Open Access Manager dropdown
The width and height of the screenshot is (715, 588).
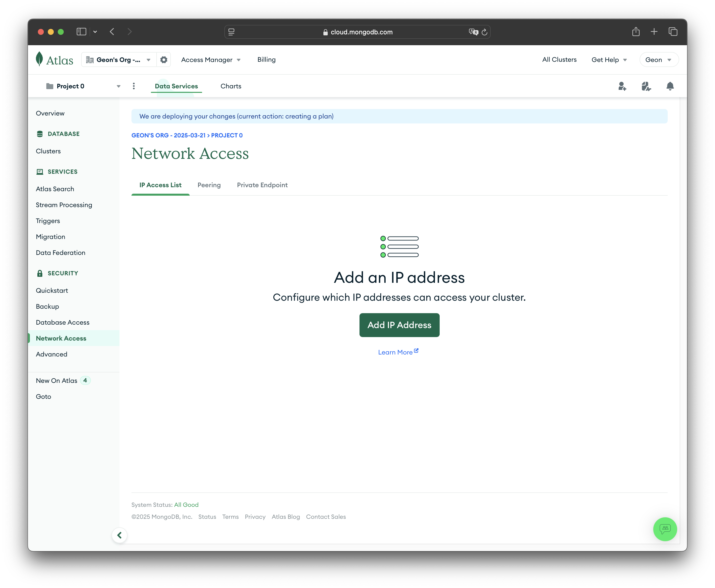(x=211, y=59)
